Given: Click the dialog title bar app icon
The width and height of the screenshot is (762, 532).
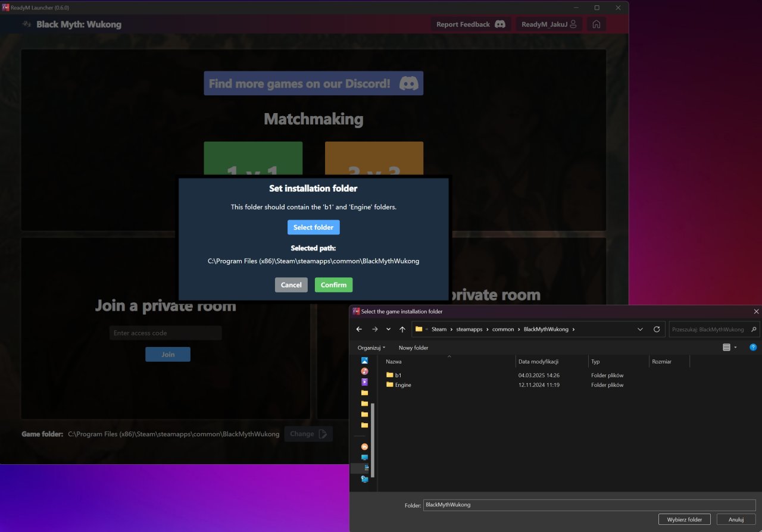Looking at the screenshot, I should [x=356, y=311].
